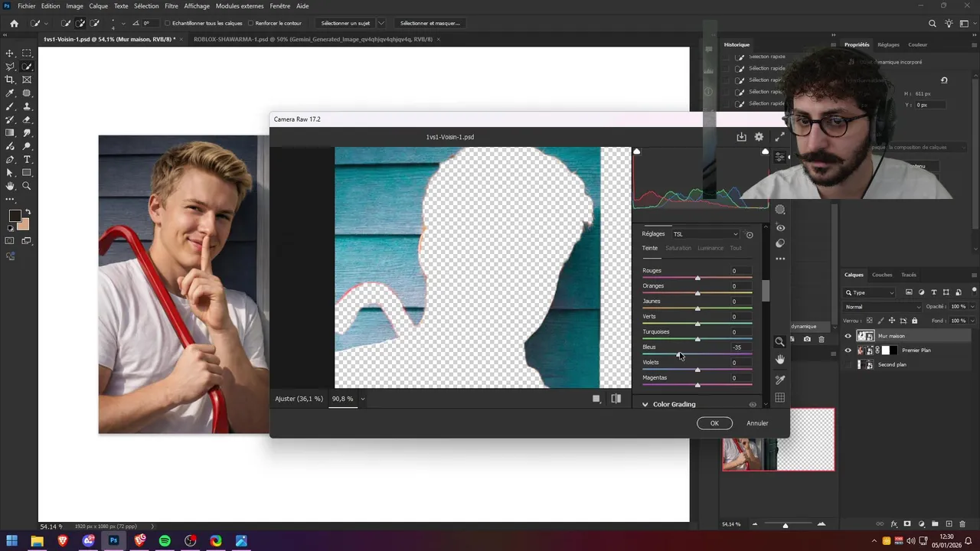The image size is (980, 551).
Task: Choose Add to selection brush mode
Action: point(80,23)
